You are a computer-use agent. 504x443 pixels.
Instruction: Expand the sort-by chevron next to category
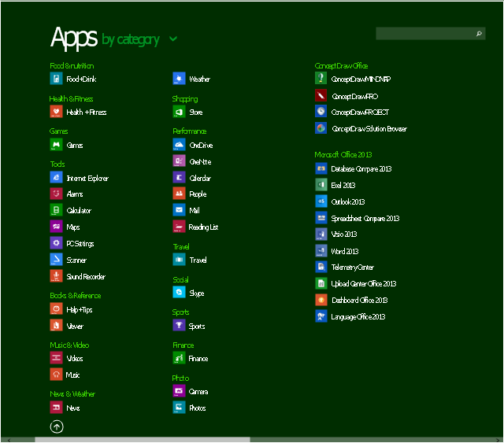[x=173, y=39]
